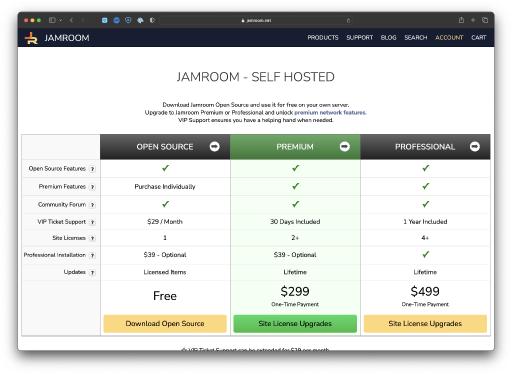Click help icon beside Open Source Features
This screenshot has height=374, width=512.
point(93,169)
